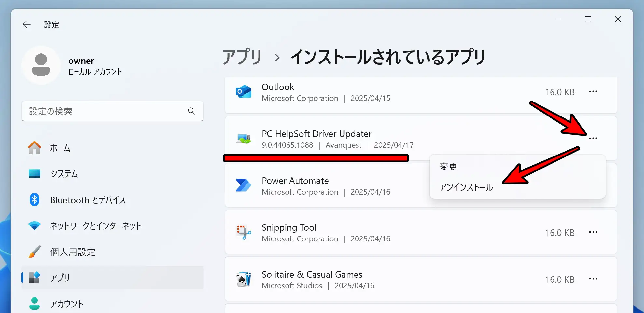Click the 2025/04/15 install date
Image resolution: width=644 pixels, height=313 pixels.
pyautogui.click(x=370, y=98)
